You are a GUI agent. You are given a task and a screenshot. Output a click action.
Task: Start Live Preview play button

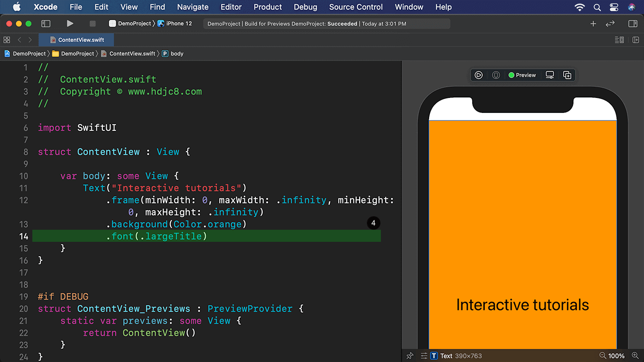[478, 75]
